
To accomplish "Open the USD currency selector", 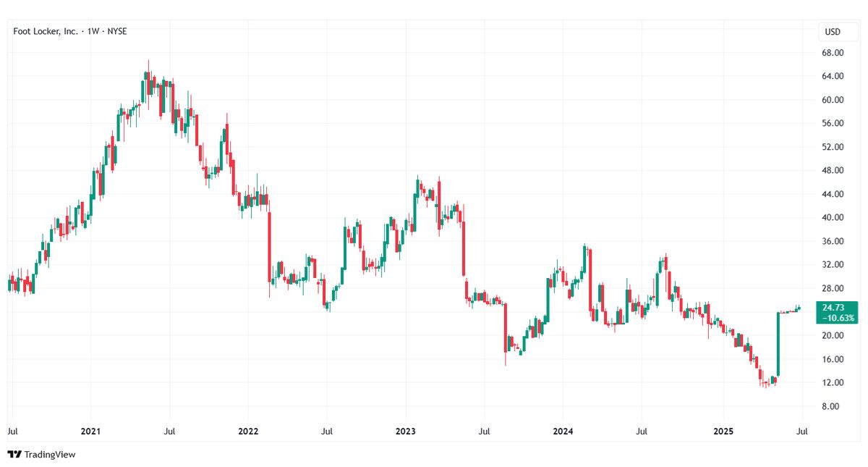I will 832,32.
